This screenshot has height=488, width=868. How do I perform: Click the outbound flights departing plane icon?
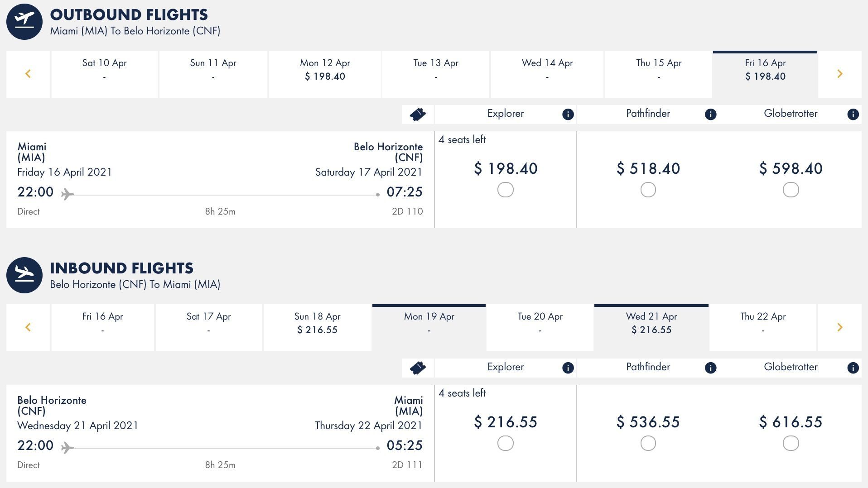coord(24,22)
